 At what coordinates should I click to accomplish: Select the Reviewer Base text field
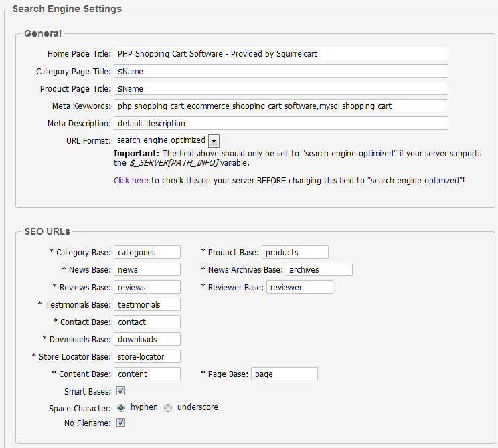coord(299,287)
